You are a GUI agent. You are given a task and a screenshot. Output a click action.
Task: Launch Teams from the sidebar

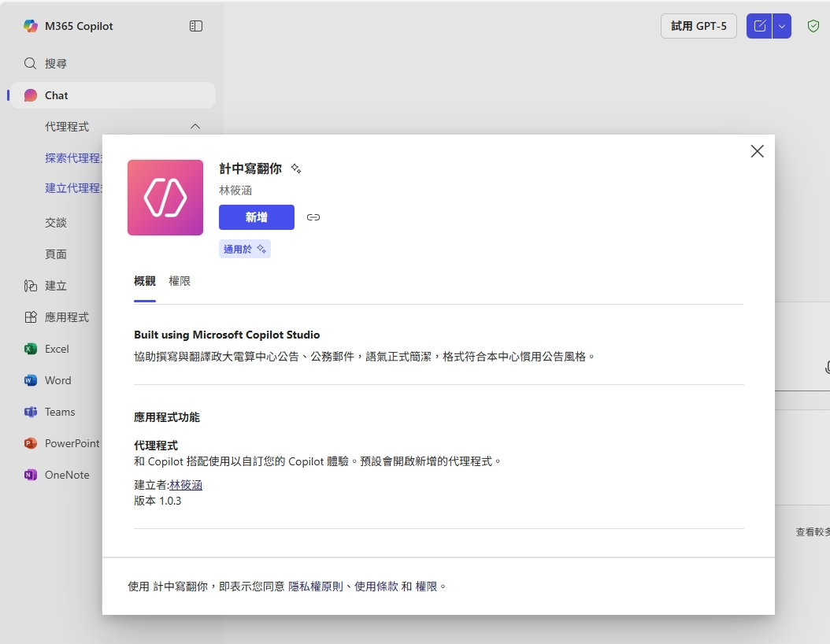click(x=31, y=412)
